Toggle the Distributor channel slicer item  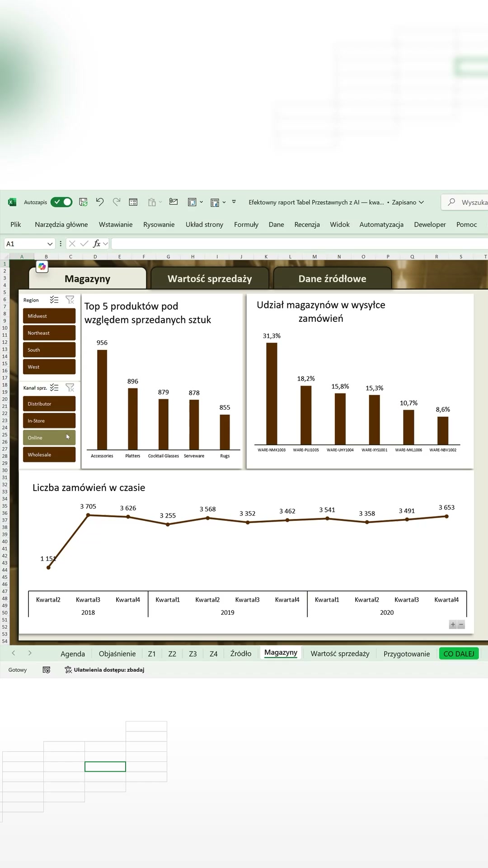[49, 404]
